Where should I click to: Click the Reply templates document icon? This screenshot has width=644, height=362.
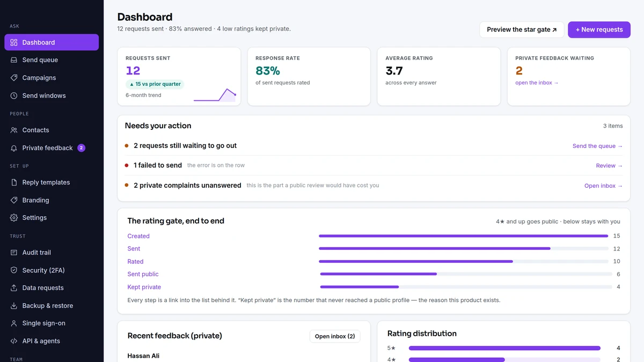[x=14, y=182]
